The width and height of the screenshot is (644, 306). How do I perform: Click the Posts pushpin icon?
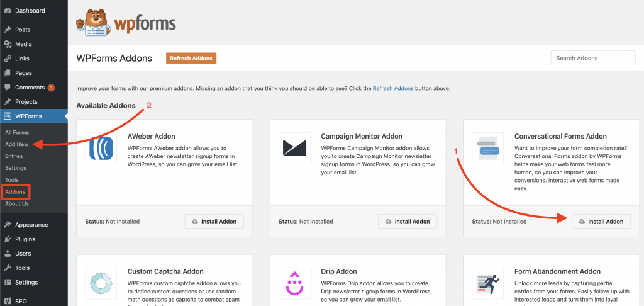[8, 30]
